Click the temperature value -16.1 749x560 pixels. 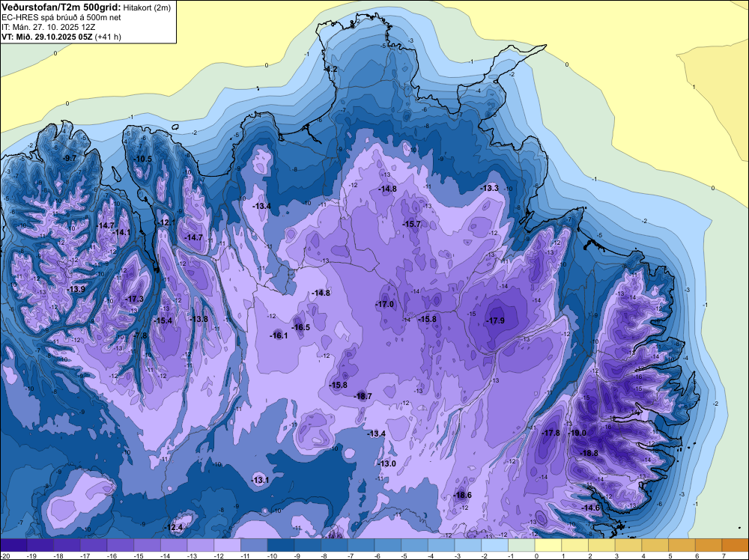click(x=279, y=335)
